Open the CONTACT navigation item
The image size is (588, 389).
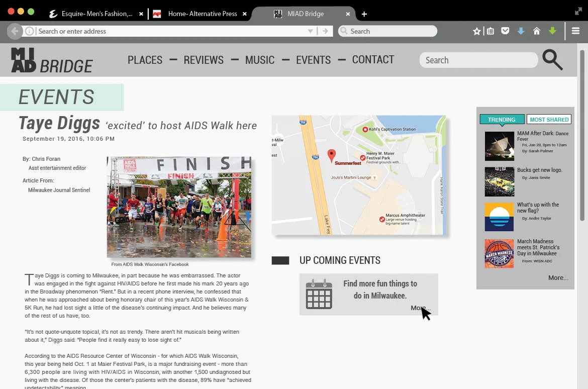point(373,59)
